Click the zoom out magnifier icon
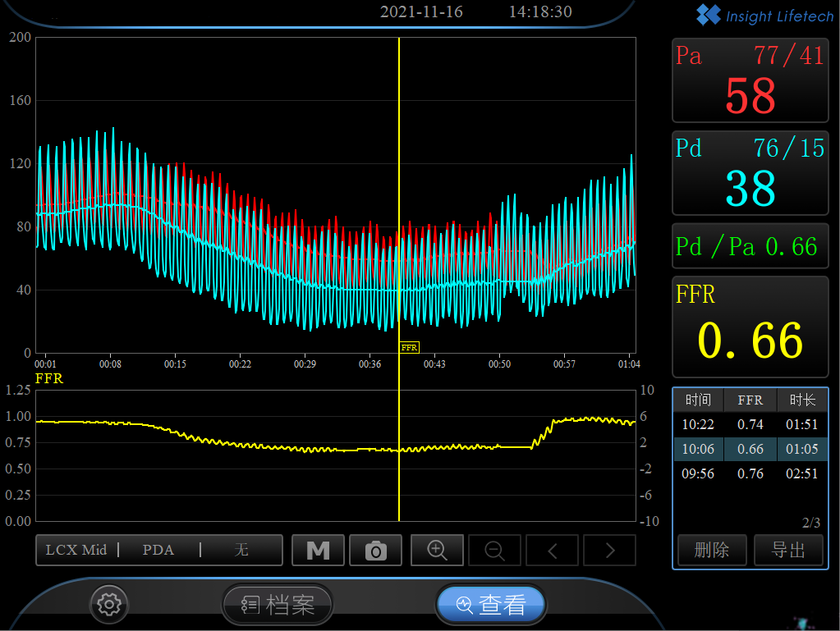The image size is (840, 631). [x=494, y=550]
